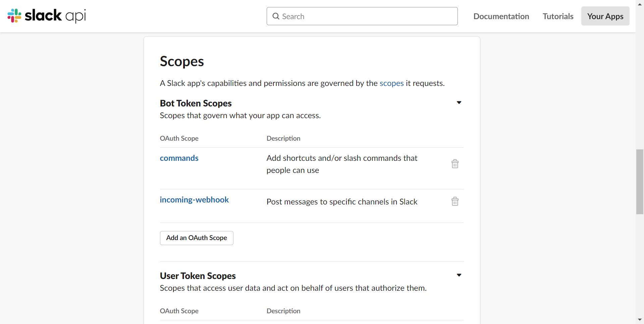Click the scrollbar up arrow
The image size is (644, 324).
[640, 4]
